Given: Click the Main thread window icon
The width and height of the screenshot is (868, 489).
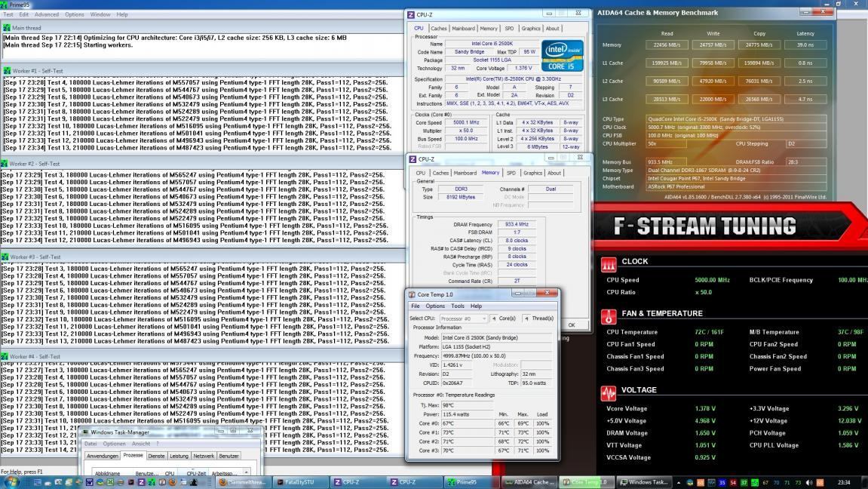Looking at the screenshot, I should 7,28.
